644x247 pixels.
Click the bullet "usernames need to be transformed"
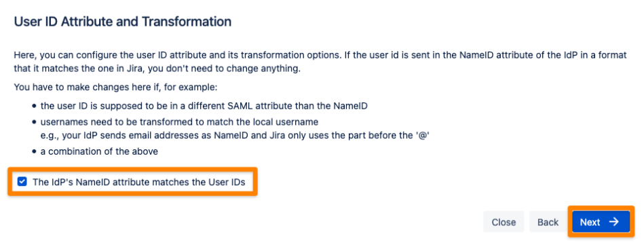[x=179, y=122]
